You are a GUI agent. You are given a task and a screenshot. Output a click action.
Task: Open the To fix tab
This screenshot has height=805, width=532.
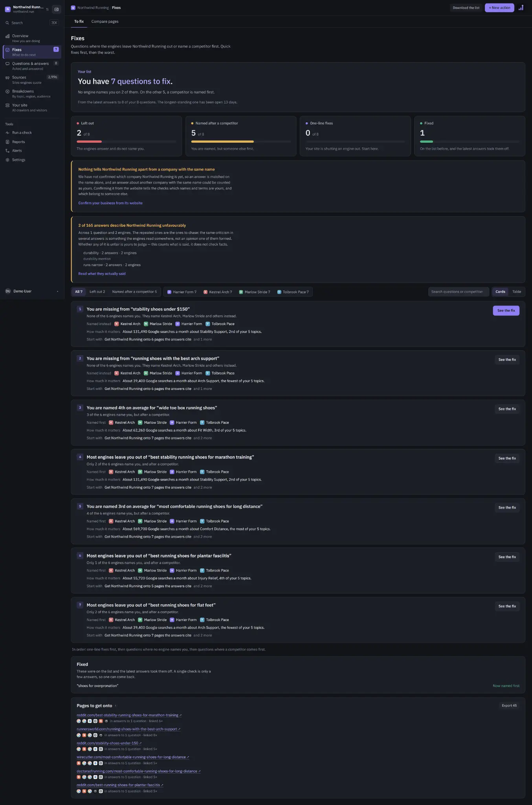click(79, 22)
